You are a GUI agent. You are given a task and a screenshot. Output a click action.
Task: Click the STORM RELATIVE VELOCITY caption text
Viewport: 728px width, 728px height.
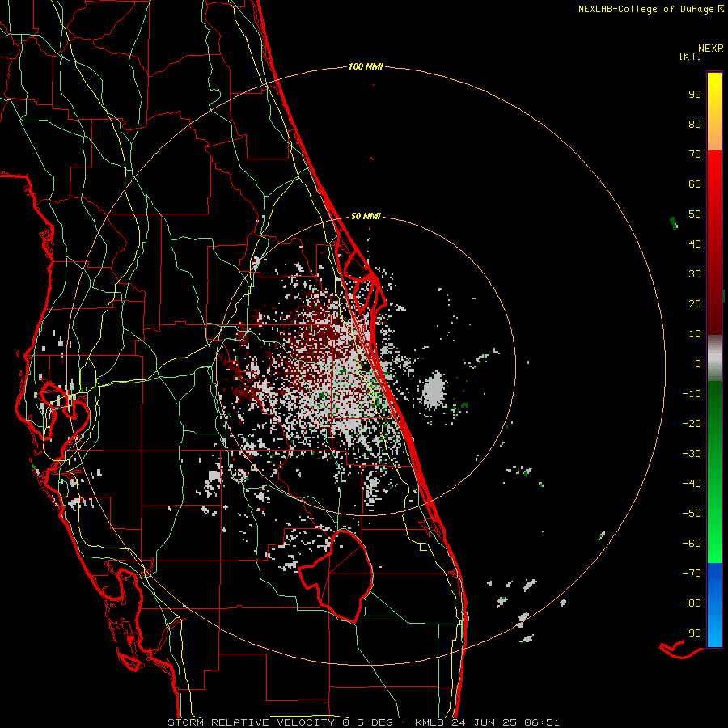(251, 722)
